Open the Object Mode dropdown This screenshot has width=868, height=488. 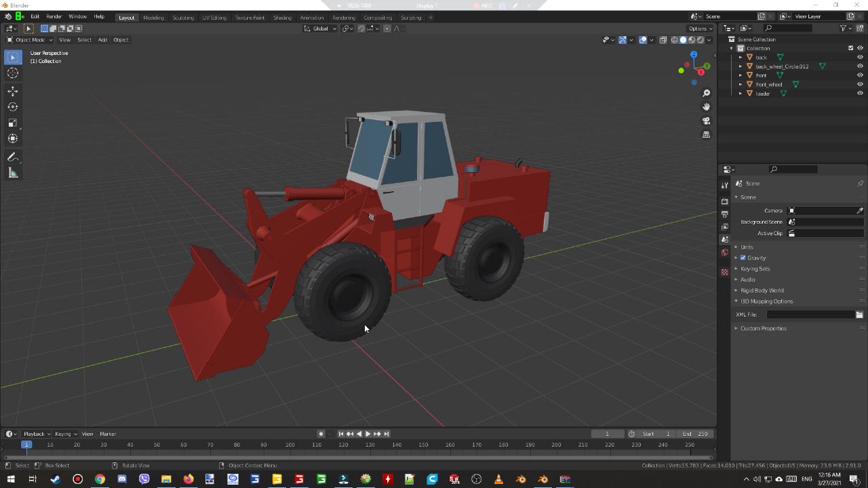click(30, 40)
